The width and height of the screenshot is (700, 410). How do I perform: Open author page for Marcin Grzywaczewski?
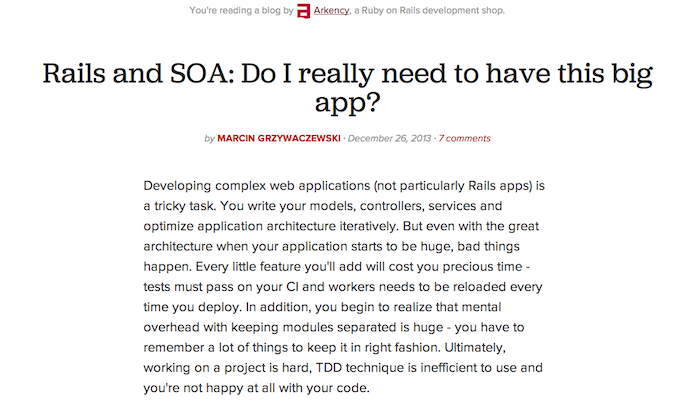[279, 138]
